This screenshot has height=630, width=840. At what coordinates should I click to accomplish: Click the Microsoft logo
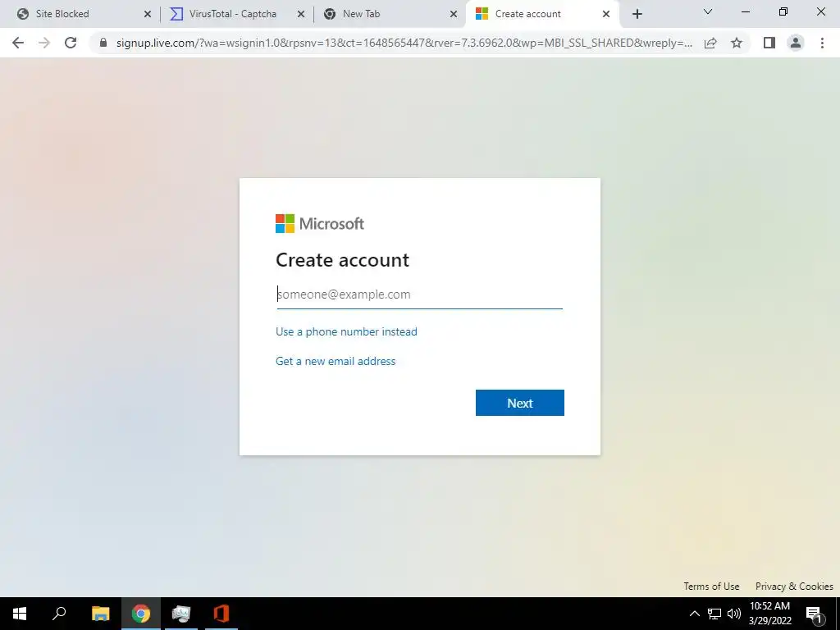(320, 223)
